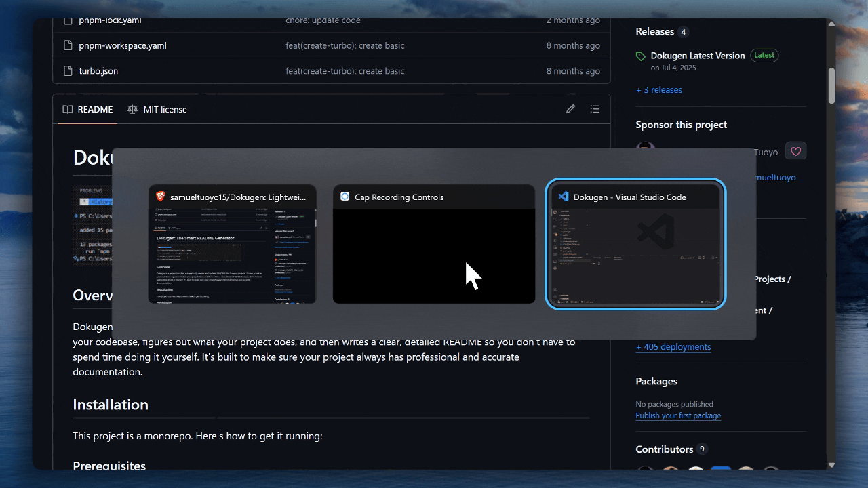Click file icon beside turbo.json
This screenshot has width=868, height=488.
(67, 71)
